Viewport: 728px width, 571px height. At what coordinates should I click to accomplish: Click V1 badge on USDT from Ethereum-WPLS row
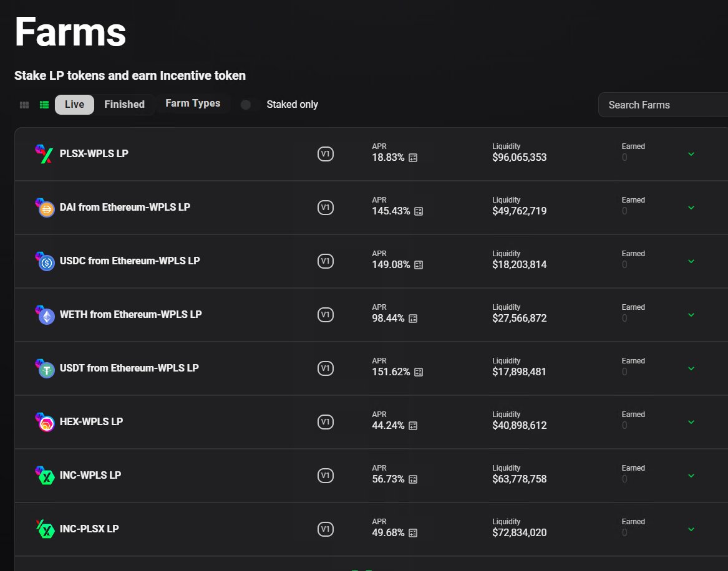coord(326,368)
